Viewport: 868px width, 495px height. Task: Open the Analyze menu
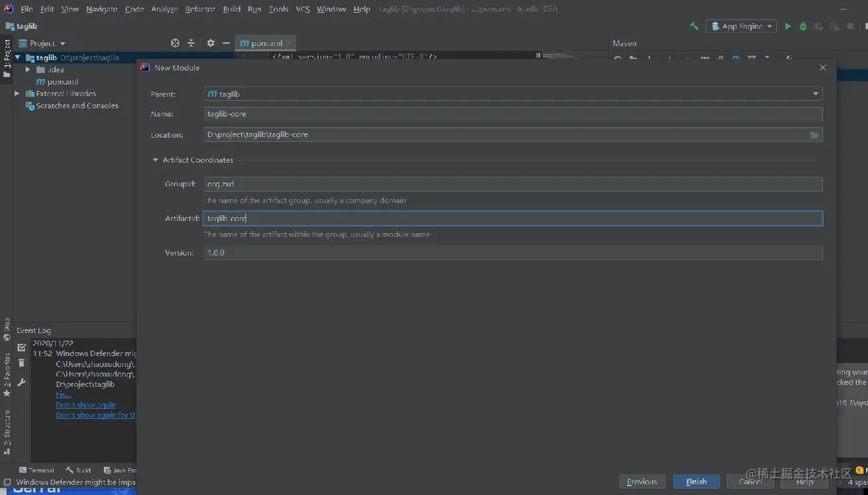point(164,9)
